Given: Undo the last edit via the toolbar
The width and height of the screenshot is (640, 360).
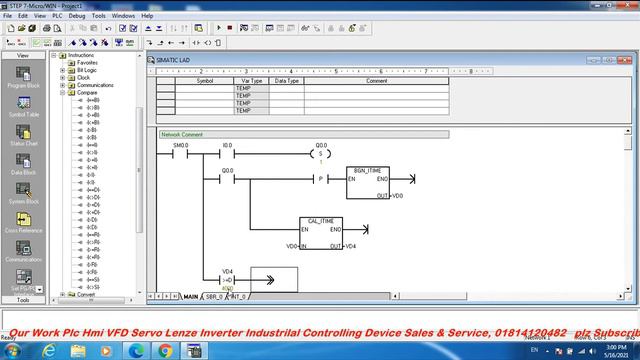Looking at the screenshot, I should point(108,28).
